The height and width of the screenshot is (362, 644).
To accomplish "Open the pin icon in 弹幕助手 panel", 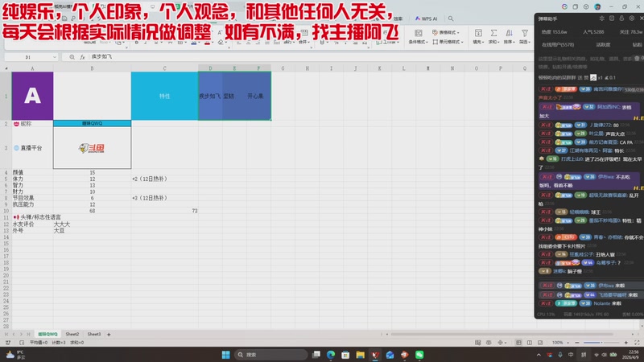I will tap(601, 19).
